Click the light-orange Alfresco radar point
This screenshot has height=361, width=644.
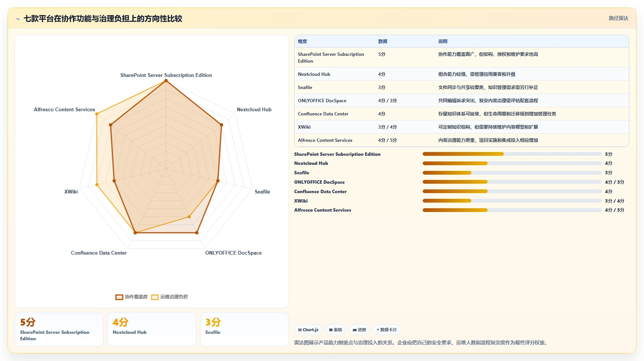[97, 114]
